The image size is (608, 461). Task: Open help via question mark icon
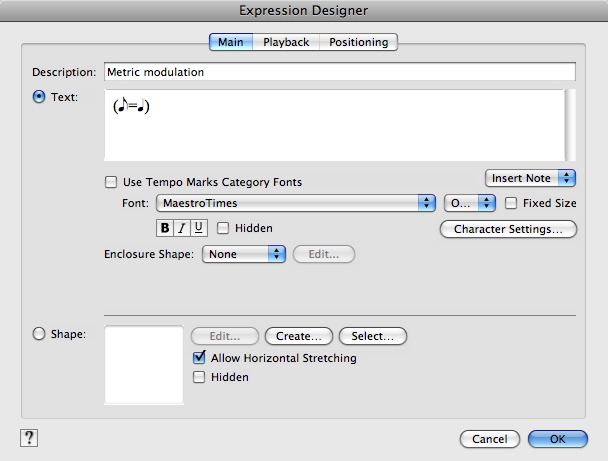[x=29, y=438]
